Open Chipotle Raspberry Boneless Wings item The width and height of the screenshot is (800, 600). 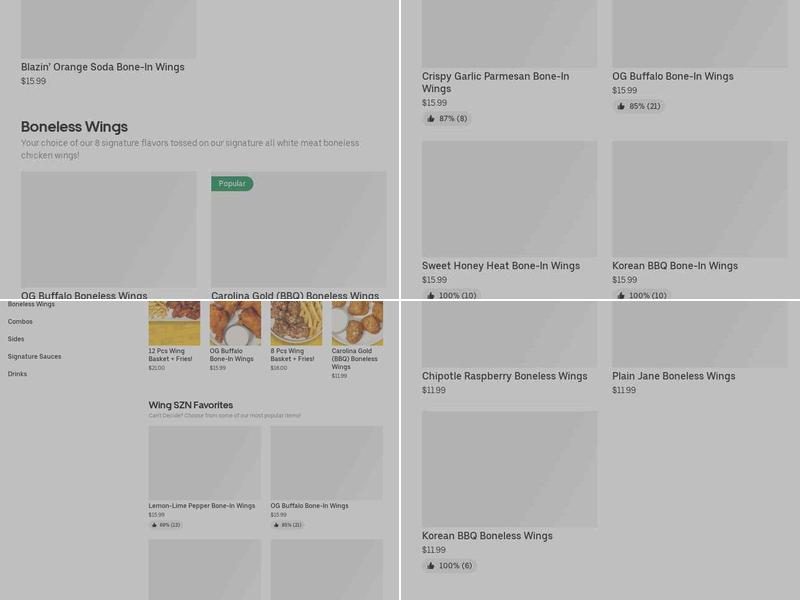pos(504,376)
